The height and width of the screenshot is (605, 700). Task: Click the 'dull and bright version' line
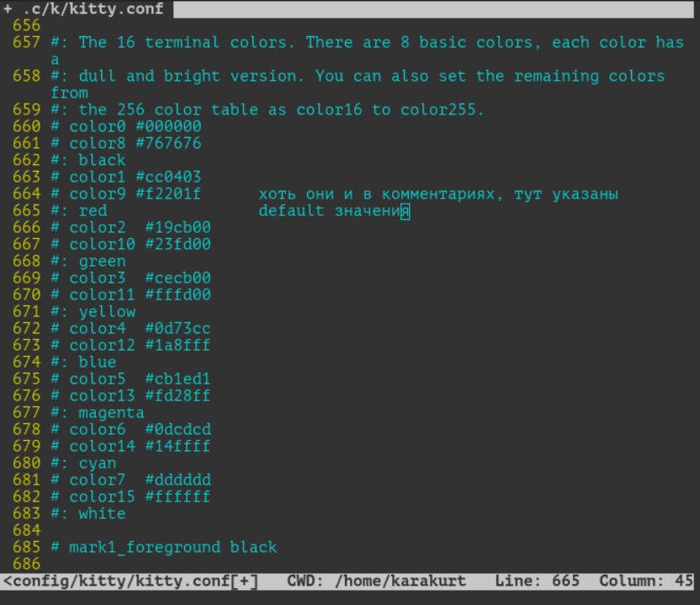point(358,76)
